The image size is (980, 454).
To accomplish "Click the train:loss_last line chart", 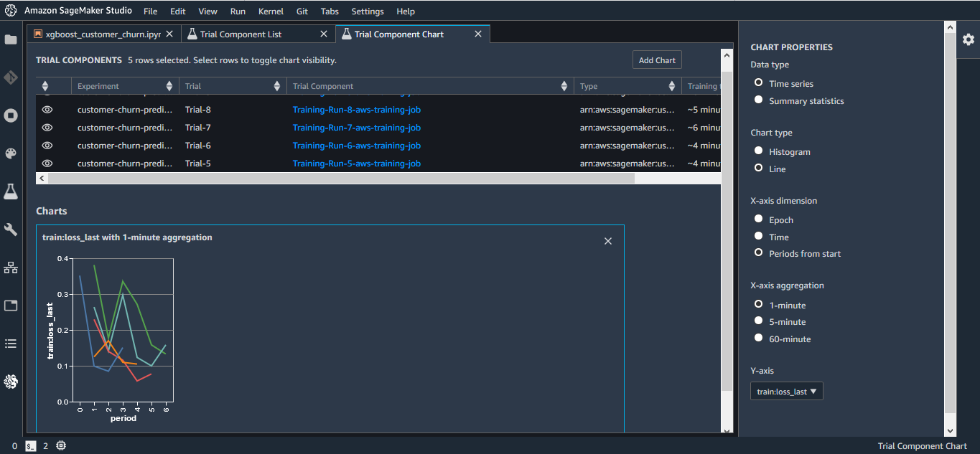I will [x=123, y=330].
